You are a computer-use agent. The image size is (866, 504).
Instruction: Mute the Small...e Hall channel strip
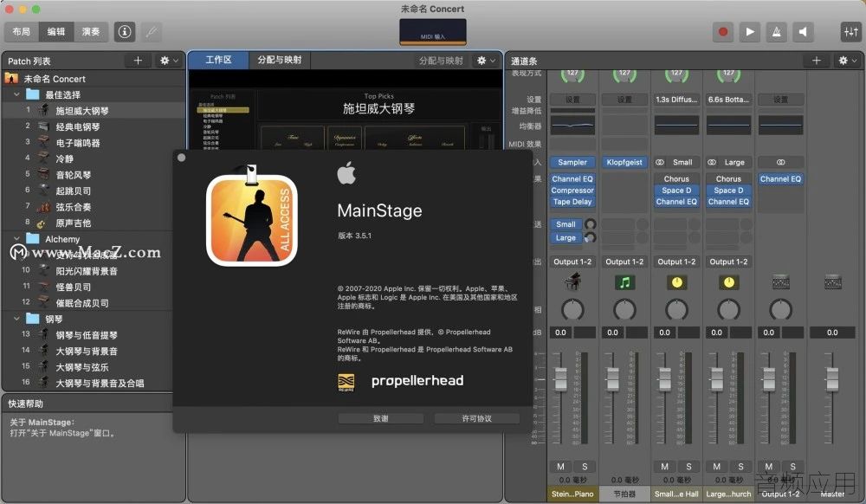tap(664, 467)
